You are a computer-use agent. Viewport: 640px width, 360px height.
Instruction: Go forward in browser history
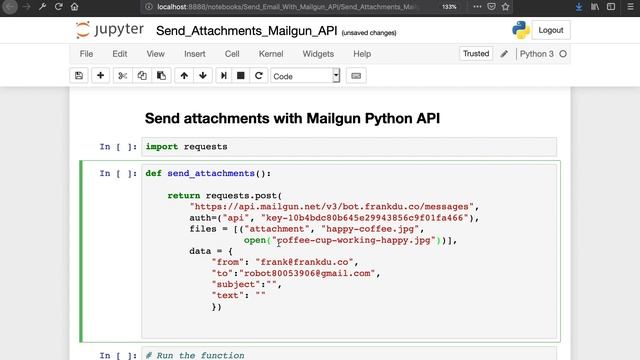click(x=27, y=7)
